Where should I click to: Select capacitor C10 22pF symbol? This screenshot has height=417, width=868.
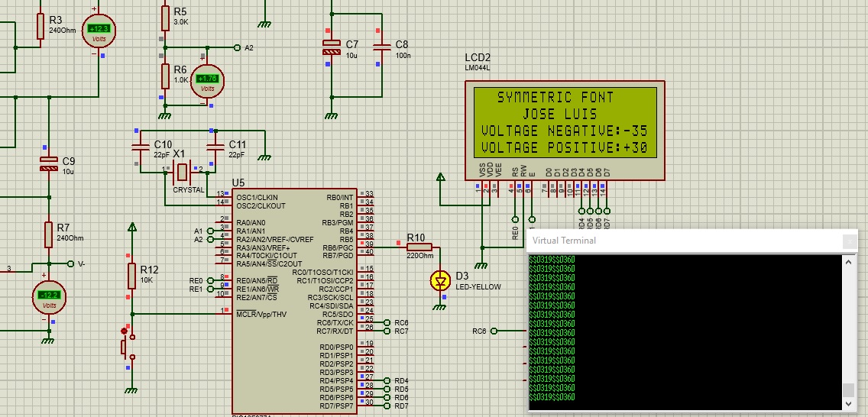point(141,145)
